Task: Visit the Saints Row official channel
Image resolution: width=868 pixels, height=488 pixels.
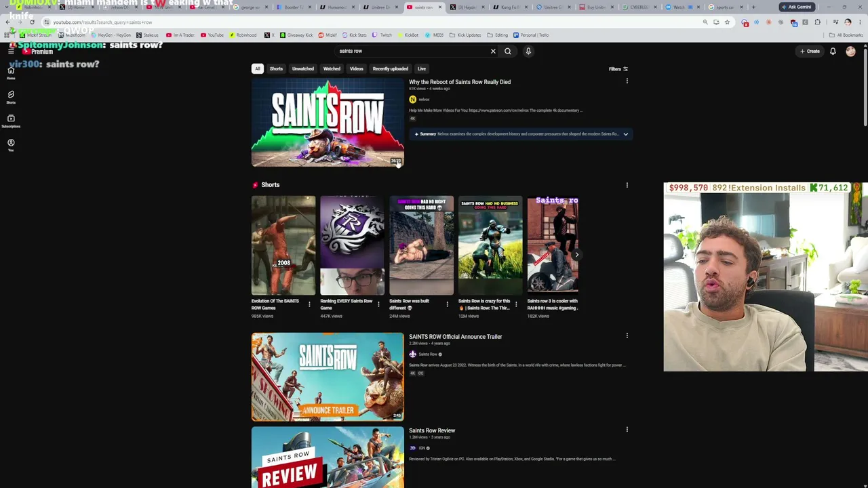Action: (x=427, y=354)
